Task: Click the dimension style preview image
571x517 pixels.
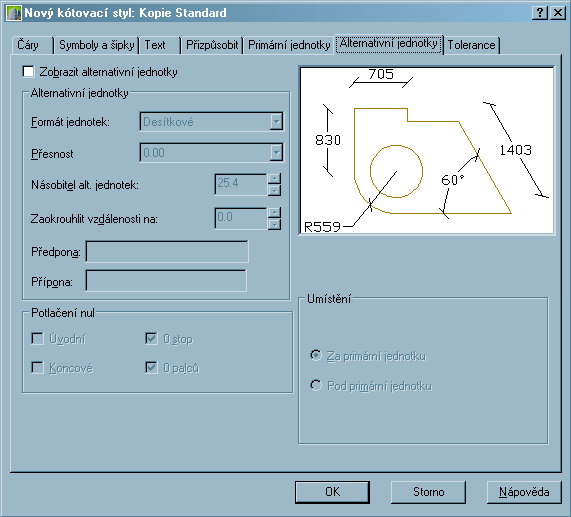Action: pyautogui.click(x=426, y=150)
